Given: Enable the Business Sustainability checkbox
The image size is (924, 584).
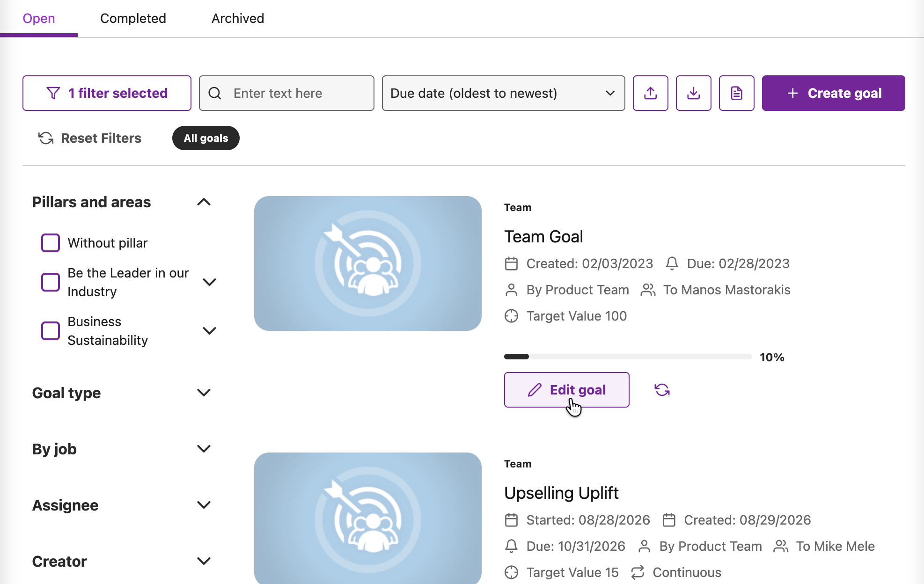Looking at the screenshot, I should click(x=51, y=331).
